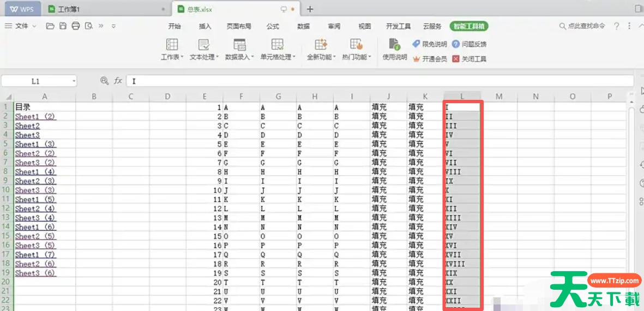Click cell E20 containing 20
This screenshot has height=311, width=644.
[204, 282]
